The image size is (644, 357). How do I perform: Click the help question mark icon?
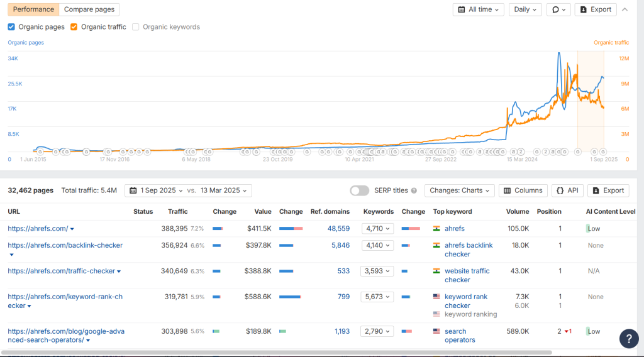point(629,339)
